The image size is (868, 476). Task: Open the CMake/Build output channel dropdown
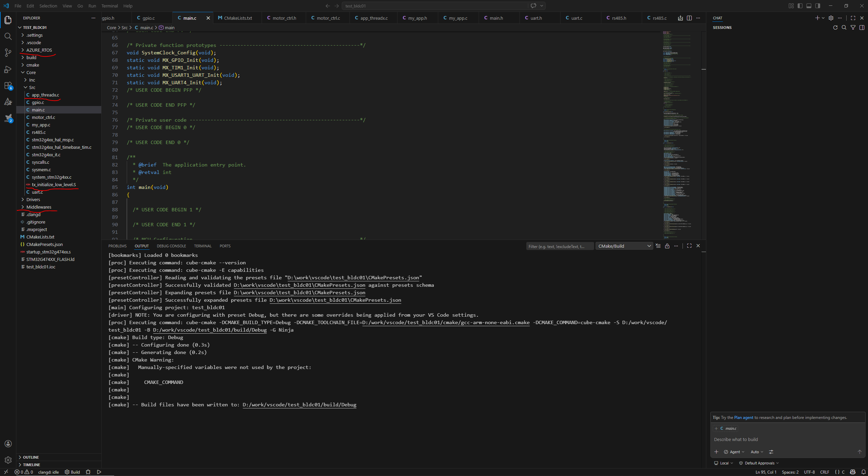point(624,246)
